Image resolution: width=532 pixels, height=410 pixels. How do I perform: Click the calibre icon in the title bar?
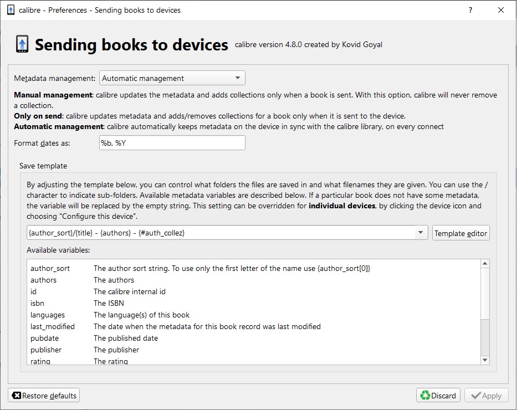[x=10, y=10]
